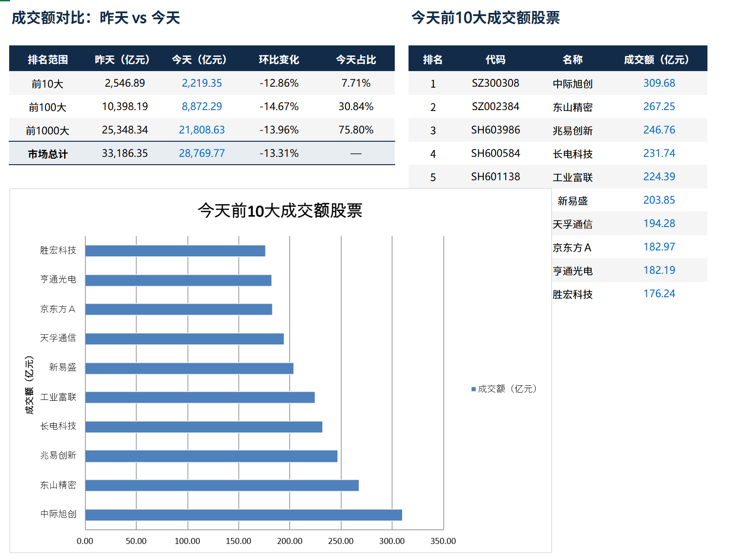Click the value 176.24
This screenshot has height=560, width=751.
pyautogui.click(x=659, y=294)
